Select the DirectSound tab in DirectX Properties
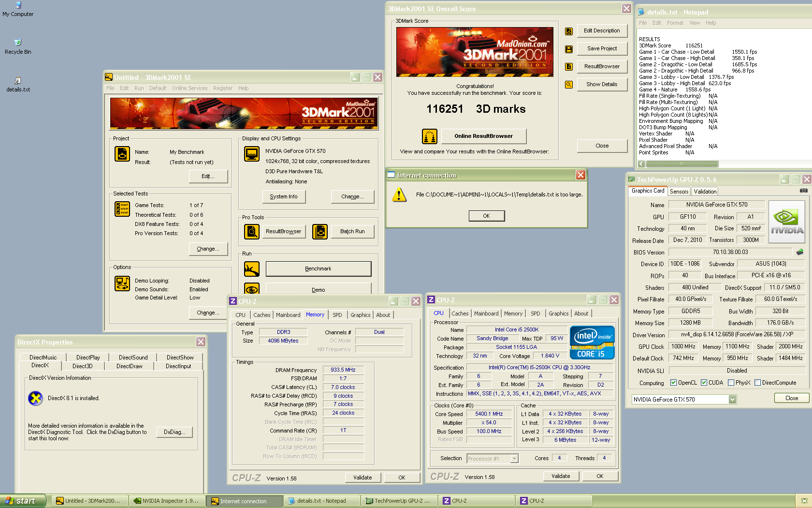This screenshot has height=508, width=812. click(133, 358)
